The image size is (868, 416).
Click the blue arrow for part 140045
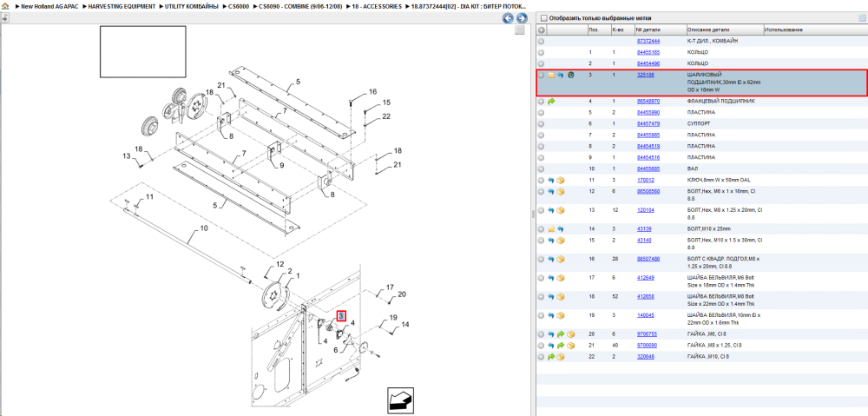click(x=551, y=316)
